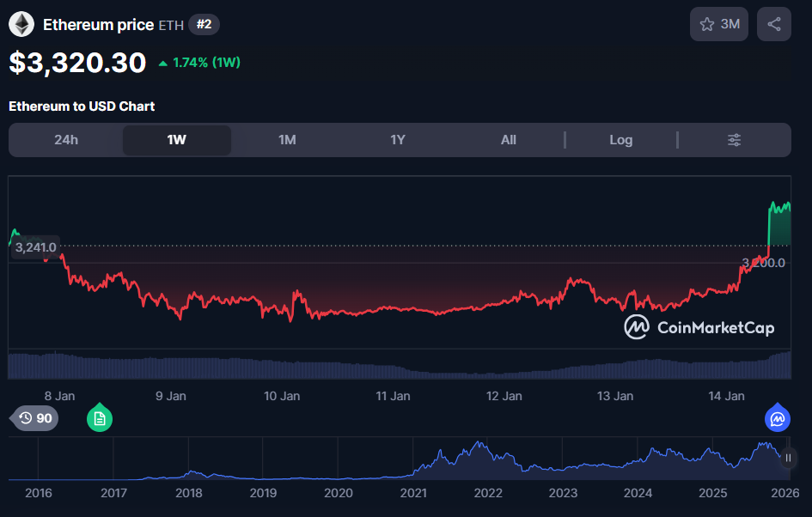Click 2024 on the overview timeline
Screen dimensions: 812x517
(638, 493)
